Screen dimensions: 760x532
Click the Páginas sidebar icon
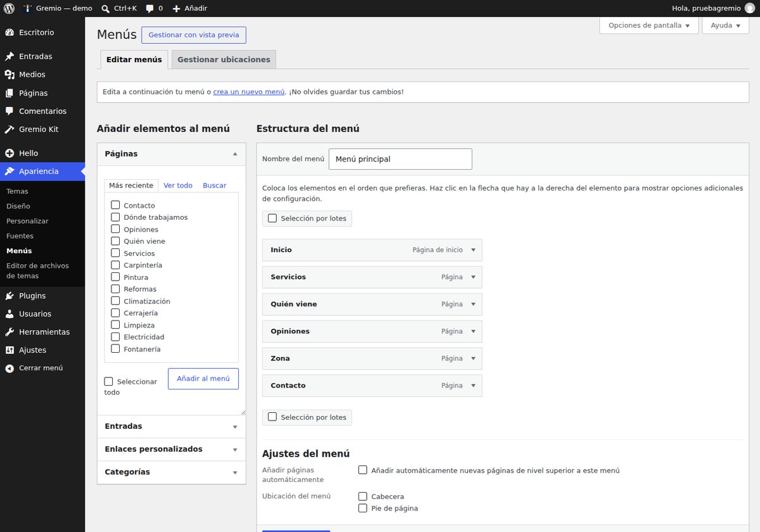9,93
